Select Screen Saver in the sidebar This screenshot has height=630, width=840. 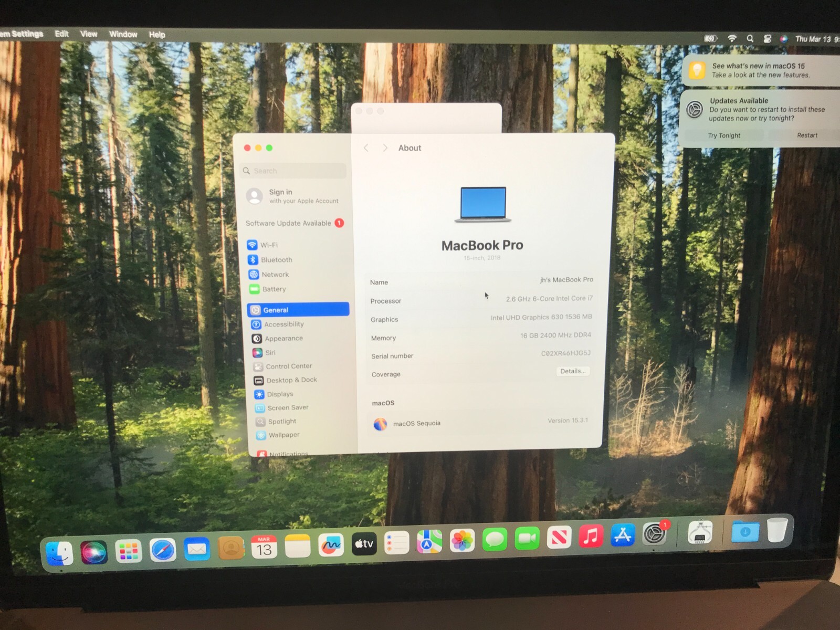tap(287, 407)
